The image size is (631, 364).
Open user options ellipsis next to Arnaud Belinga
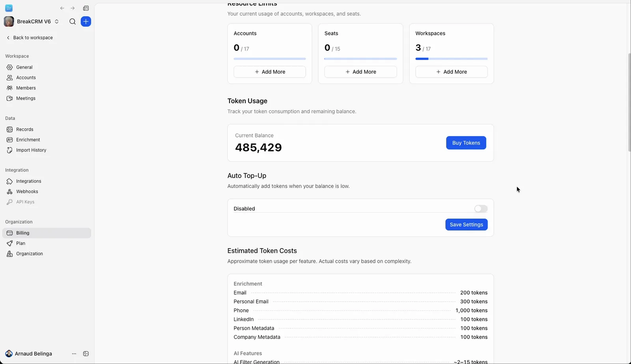(74, 354)
